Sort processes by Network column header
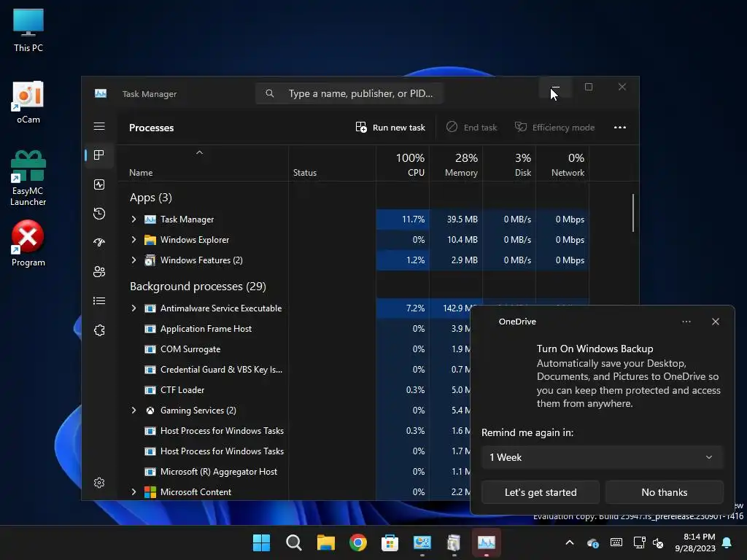 pos(562,163)
